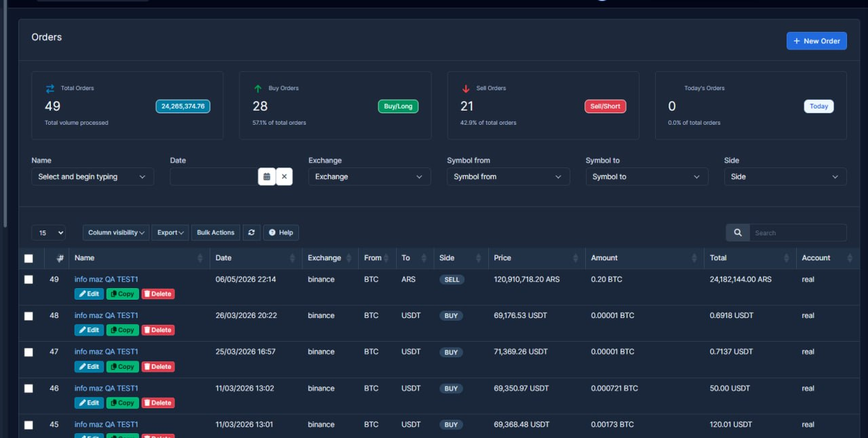The image size is (868, 438).
Task: Sort table by Price column arrows
Action: (x=577, y=258)
